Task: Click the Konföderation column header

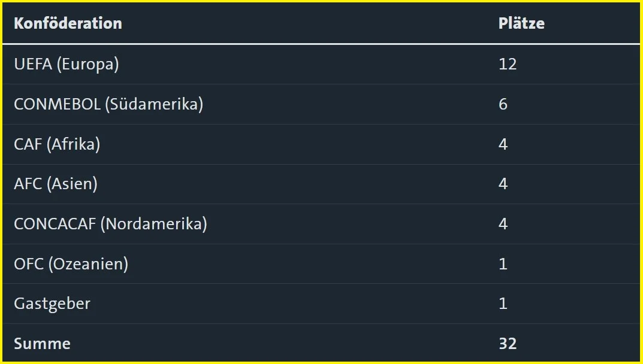Action: point(68,23)
